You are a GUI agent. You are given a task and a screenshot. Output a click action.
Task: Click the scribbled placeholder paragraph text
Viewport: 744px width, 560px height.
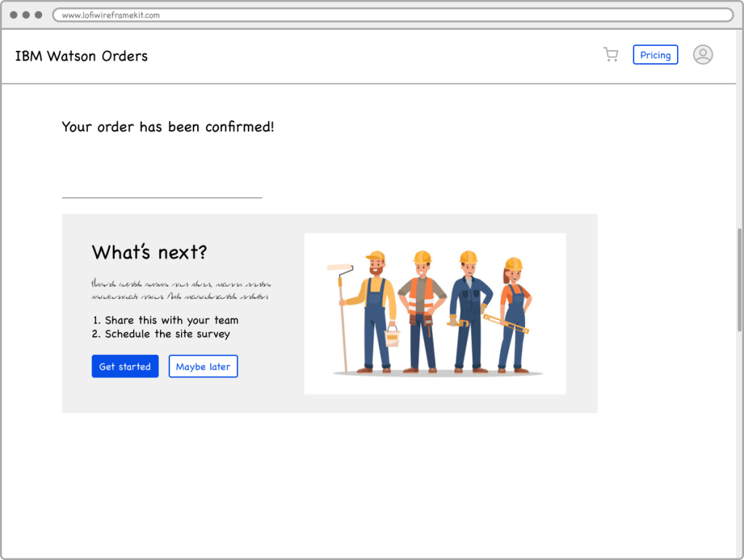[x=181, y=290]
